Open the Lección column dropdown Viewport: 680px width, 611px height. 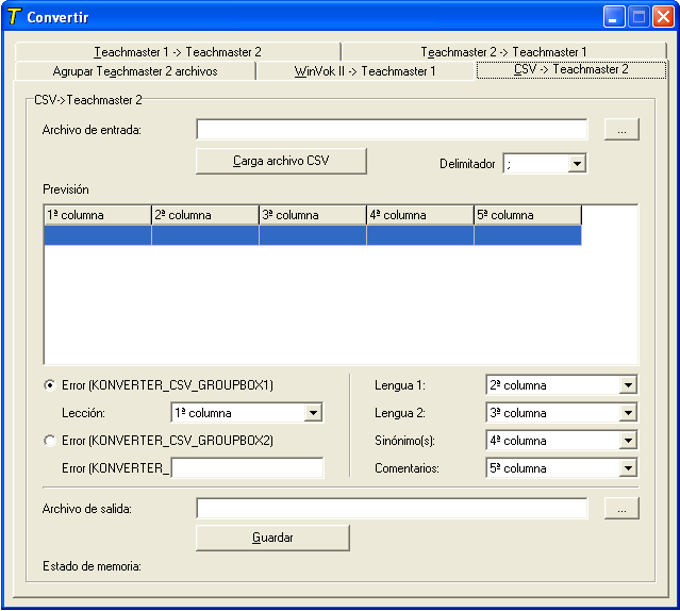(313, 413)
